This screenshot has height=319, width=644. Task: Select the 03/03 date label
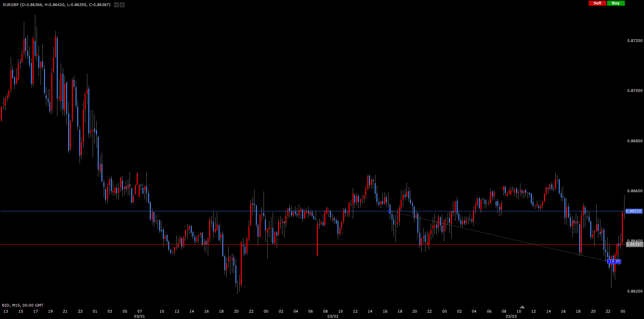click(x=511, y=316)
